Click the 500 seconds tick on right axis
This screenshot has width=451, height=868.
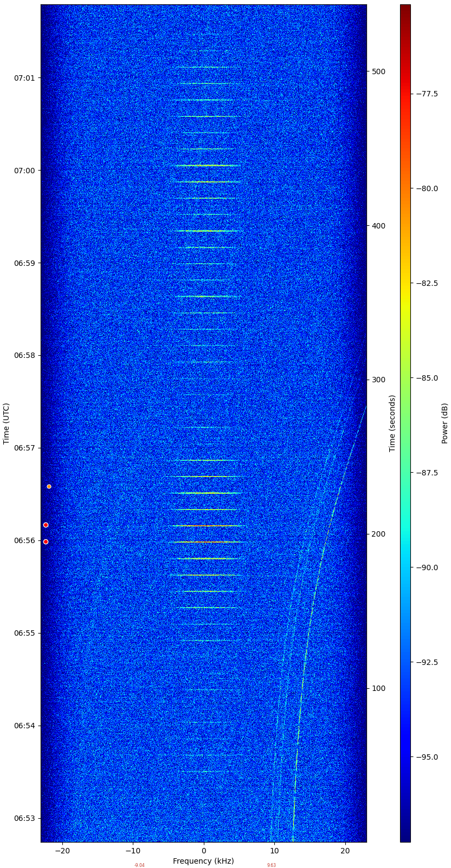point(378,71)
